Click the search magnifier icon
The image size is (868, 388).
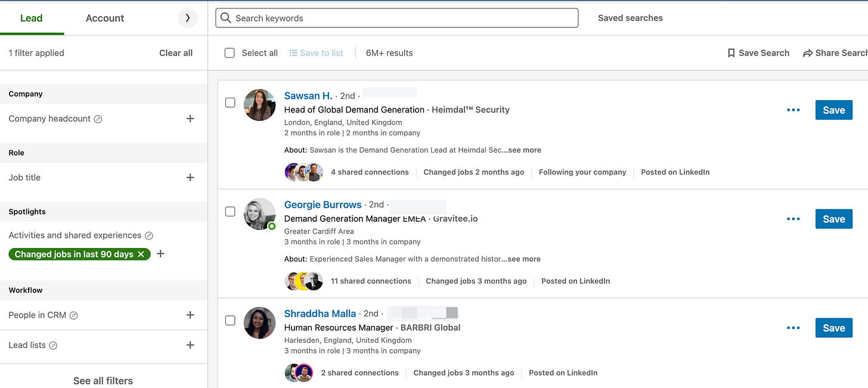point(226,18)
